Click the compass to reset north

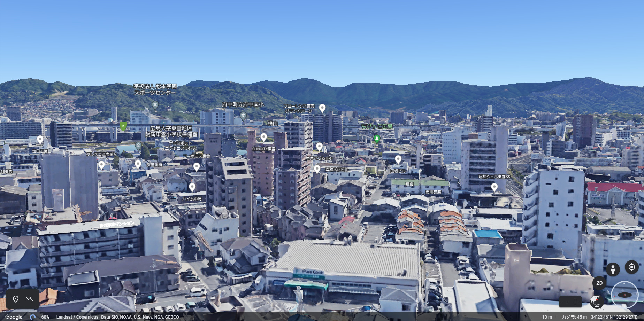point(624,295)
